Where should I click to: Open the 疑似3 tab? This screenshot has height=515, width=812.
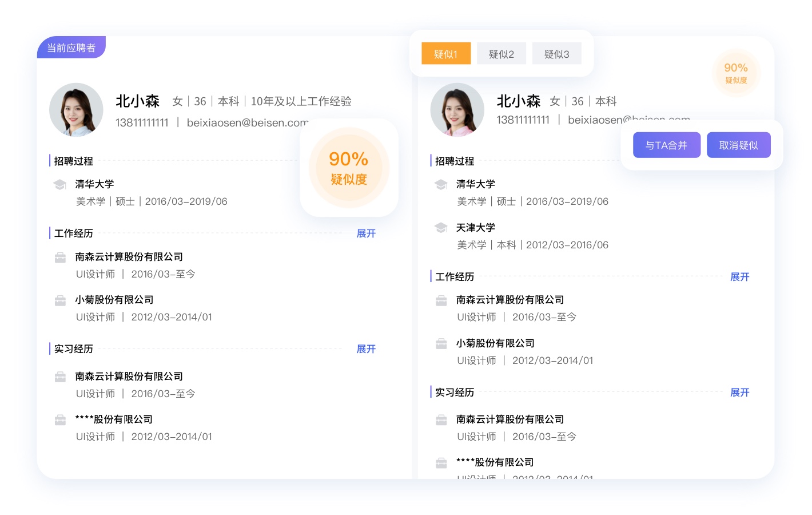[556, 54]
